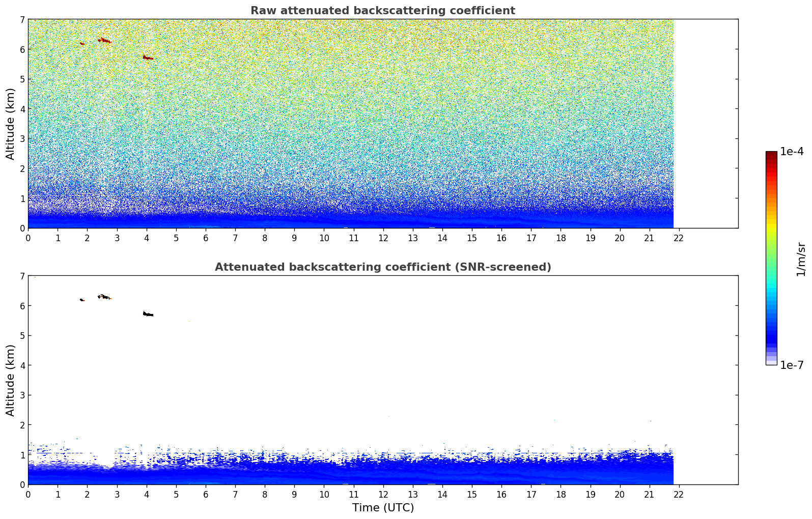
Task: Click the small cloud near 1.8 UTC in SNR-screened plot
Action: click(x=82, y=300)
